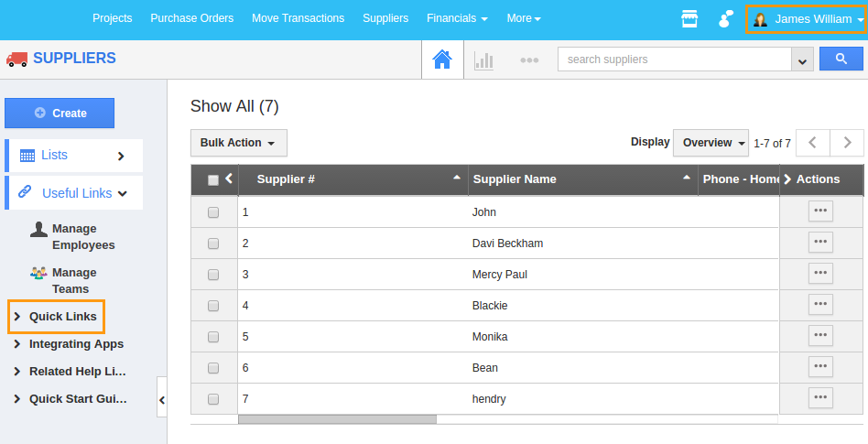This screenshot has height=444, width=868.
Task: Select the checkbox for Mercy Paul row
Action: pos(213,275)
